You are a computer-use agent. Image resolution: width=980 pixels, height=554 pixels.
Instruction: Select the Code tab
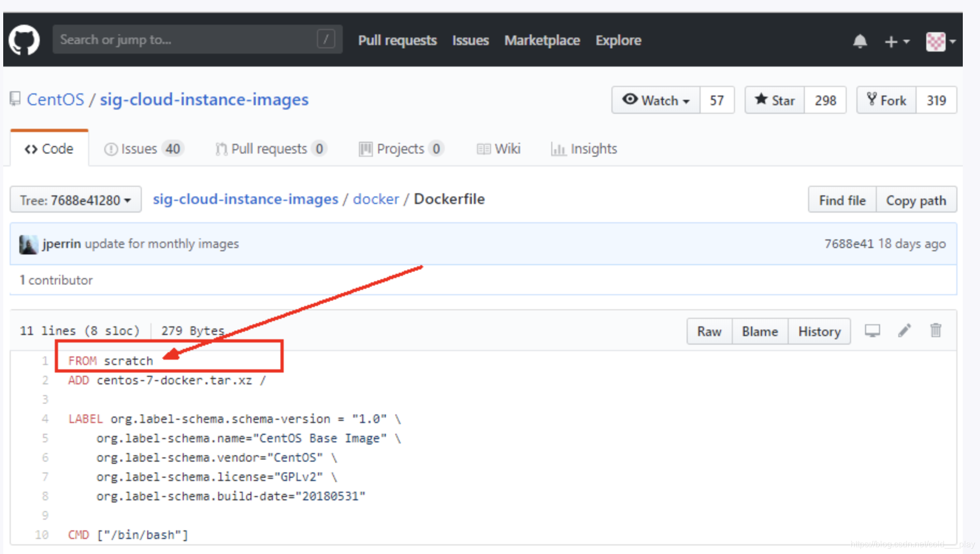pyautogui.click(x=49, y=149)
